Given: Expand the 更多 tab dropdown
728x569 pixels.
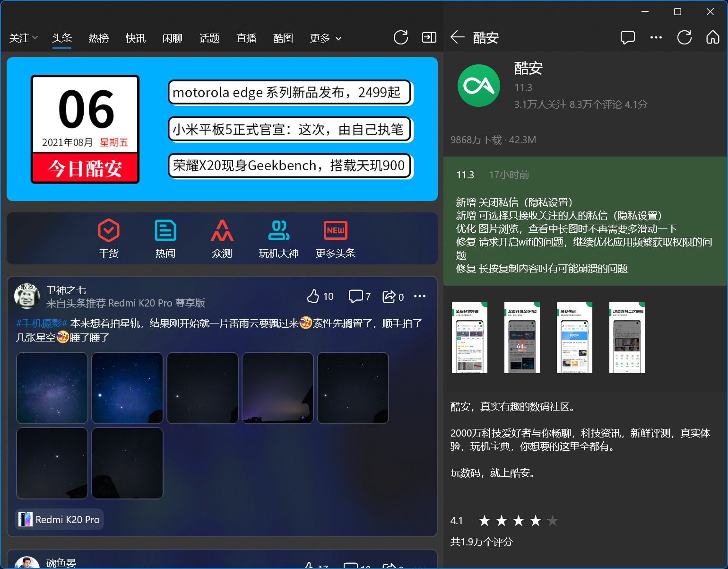Looking at the screenshot, I should click(326, 38).
